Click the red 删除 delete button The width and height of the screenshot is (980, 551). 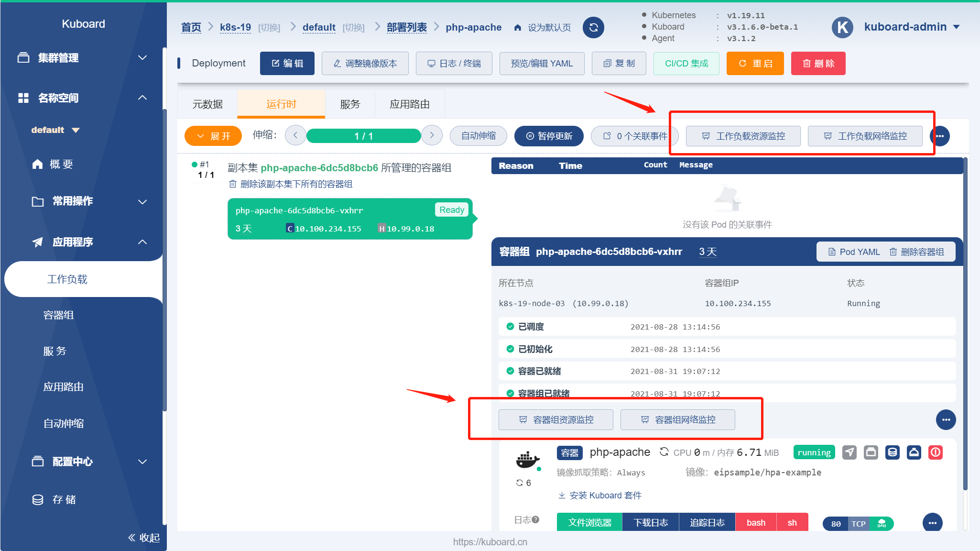pos(818,64)
